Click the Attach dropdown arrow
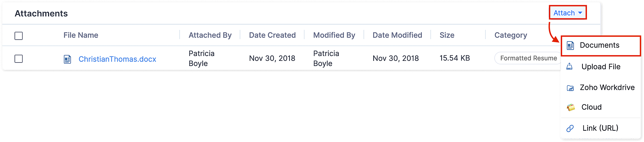 pyautogui.click(x=580, y=13)
